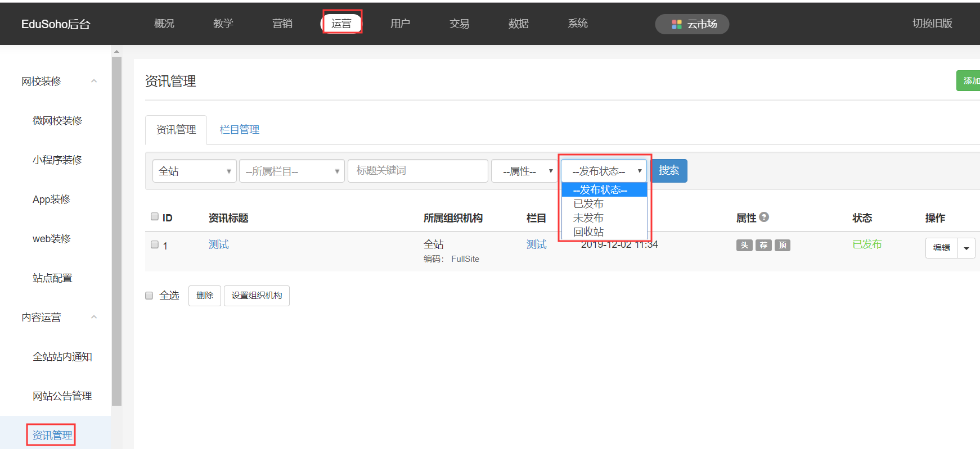Open the caret dropdown next to 编辑
This screenshot has width=980, height=449.
(x=966, y=248)
